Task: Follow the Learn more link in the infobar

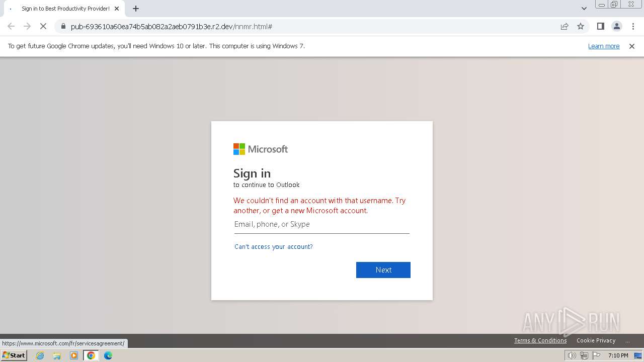Action: pyautogui.click(x=604, y=46)
